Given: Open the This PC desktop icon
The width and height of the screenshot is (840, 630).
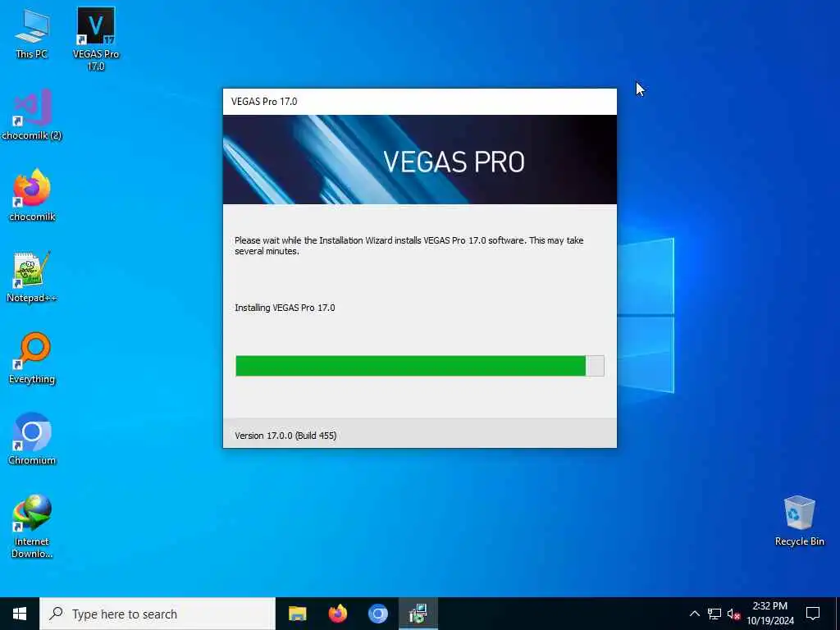Looking at the screenshot, I should coord(31,34).
